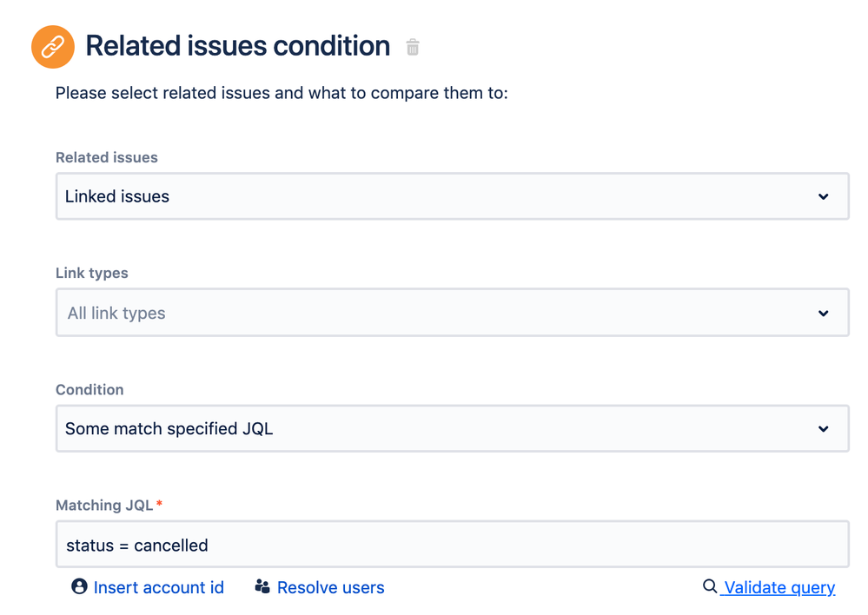Delete condition using the trash icon
The width and height of the screenshot is (868, 615).
(413, 47)
